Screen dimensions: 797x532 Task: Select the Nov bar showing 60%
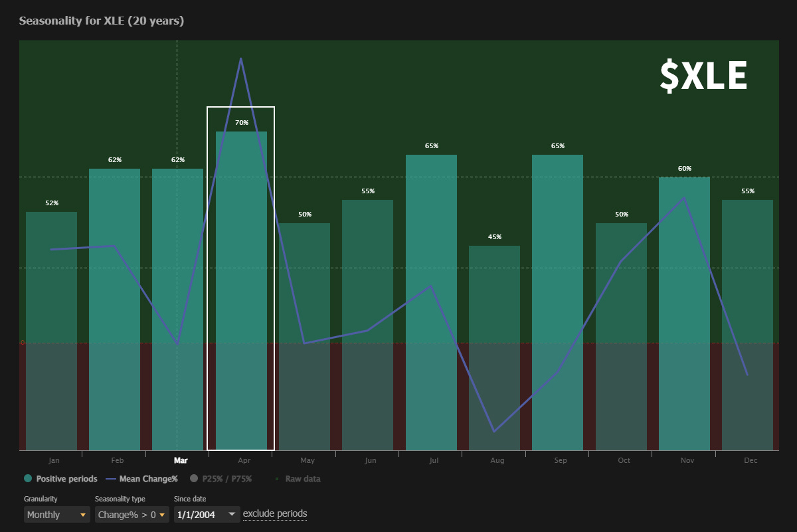click(684, 313)
